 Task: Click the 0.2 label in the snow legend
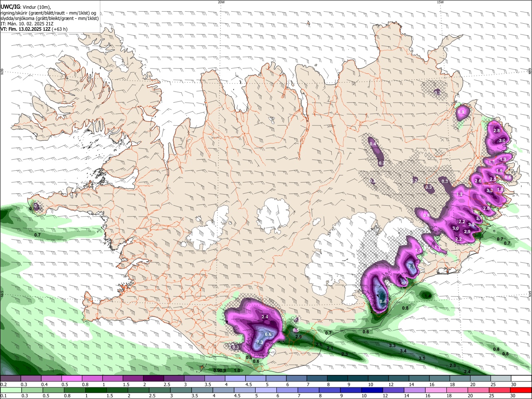3,384
